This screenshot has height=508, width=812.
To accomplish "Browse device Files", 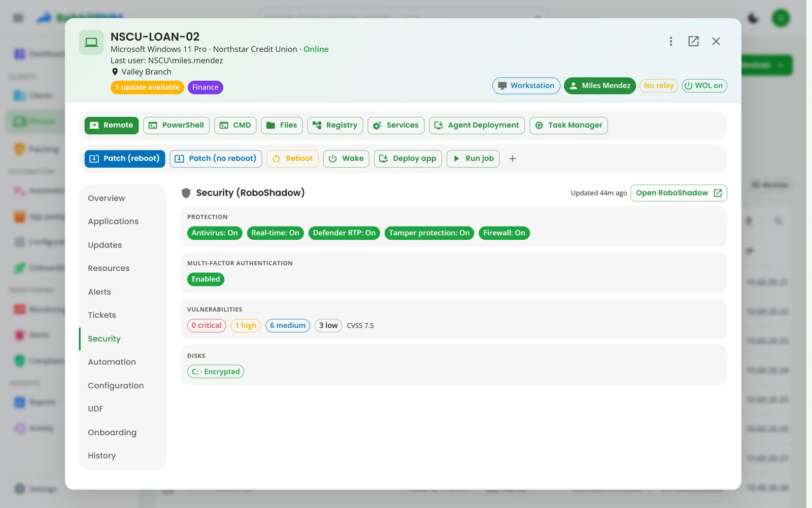I will coord(282,125).
